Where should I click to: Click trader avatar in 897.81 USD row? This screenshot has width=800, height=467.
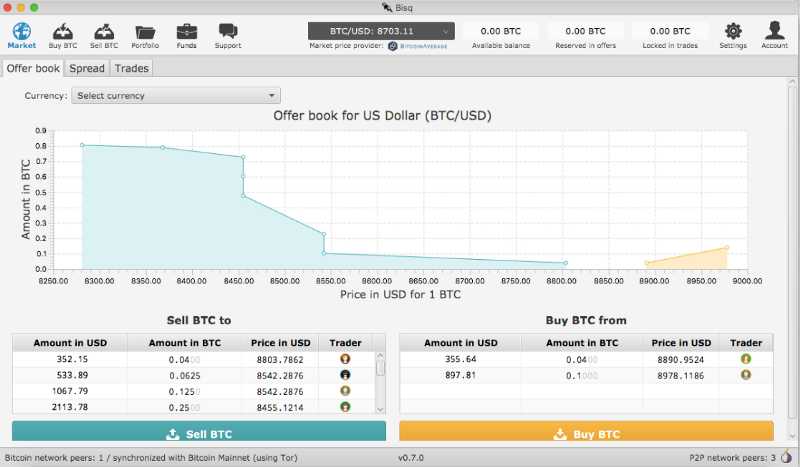(746, 375)
